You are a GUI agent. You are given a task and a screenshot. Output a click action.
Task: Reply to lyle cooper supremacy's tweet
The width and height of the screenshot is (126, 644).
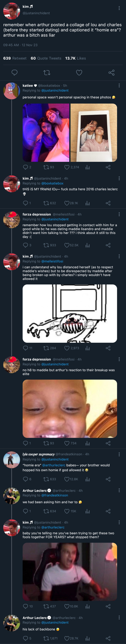pyautogui.click(x=26, y=479)
